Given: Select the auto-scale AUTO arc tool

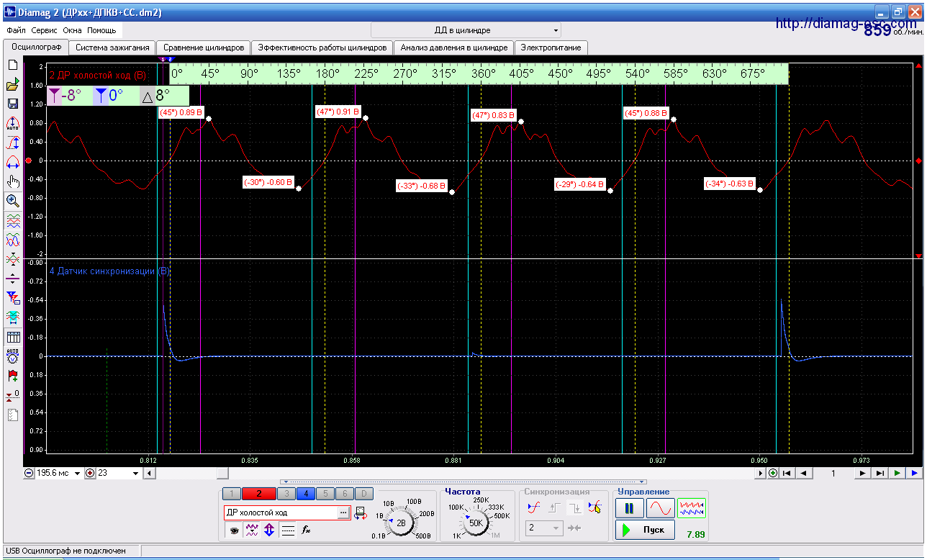Looking at the screenshot, I should [x=12, y=123].
